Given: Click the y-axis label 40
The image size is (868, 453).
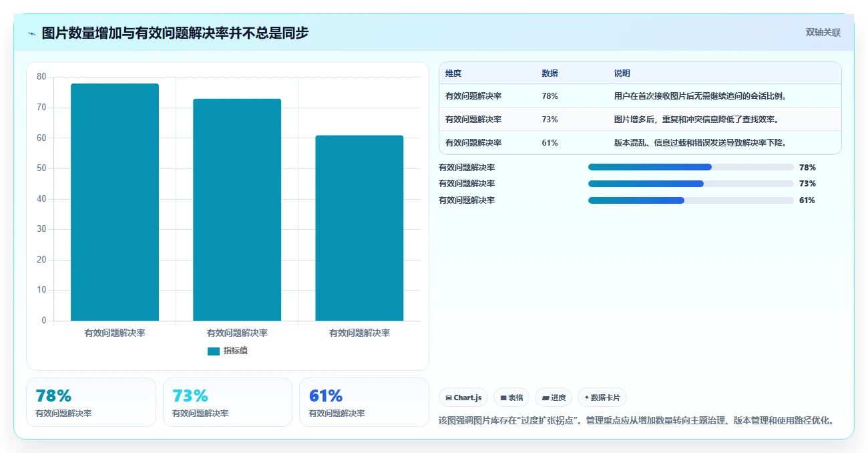Looking at the screenshot, I should pyautogui.click(x=41, y=199).
